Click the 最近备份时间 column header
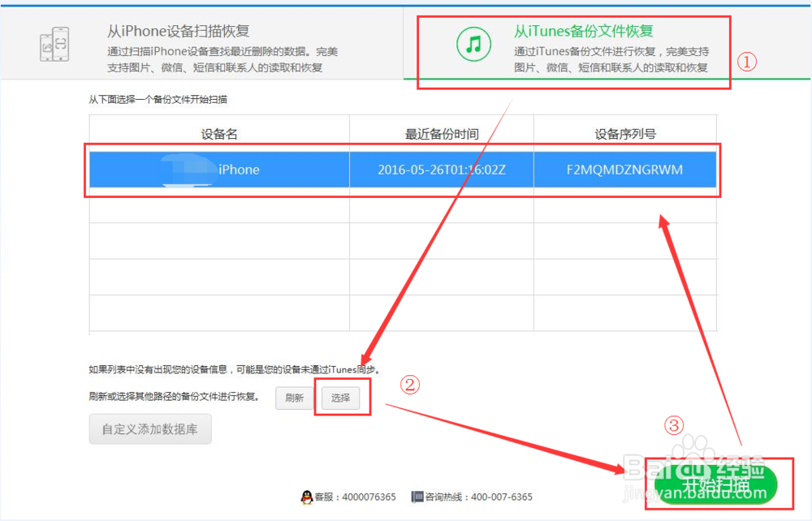 (x=441, y=134)
